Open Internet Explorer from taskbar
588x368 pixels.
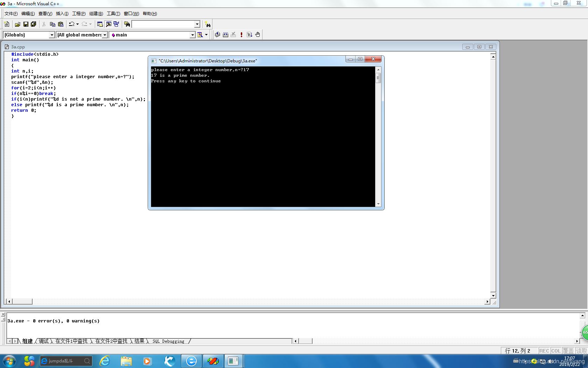tap(105, 361)
